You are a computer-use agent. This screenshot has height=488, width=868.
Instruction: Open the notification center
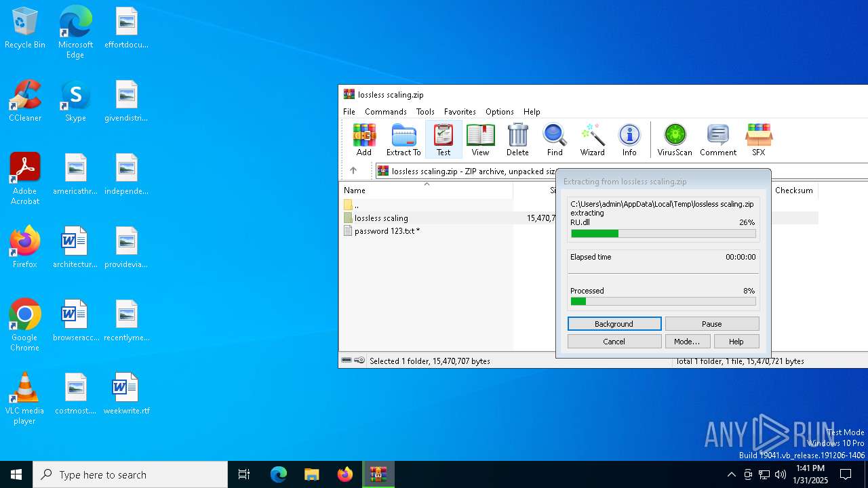click(846, 474)
